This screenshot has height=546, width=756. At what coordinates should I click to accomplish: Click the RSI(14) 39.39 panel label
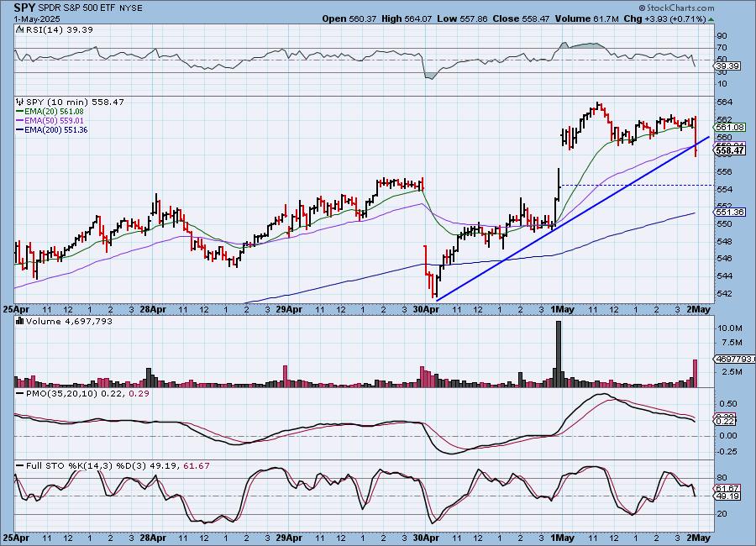tap(60, 29)
